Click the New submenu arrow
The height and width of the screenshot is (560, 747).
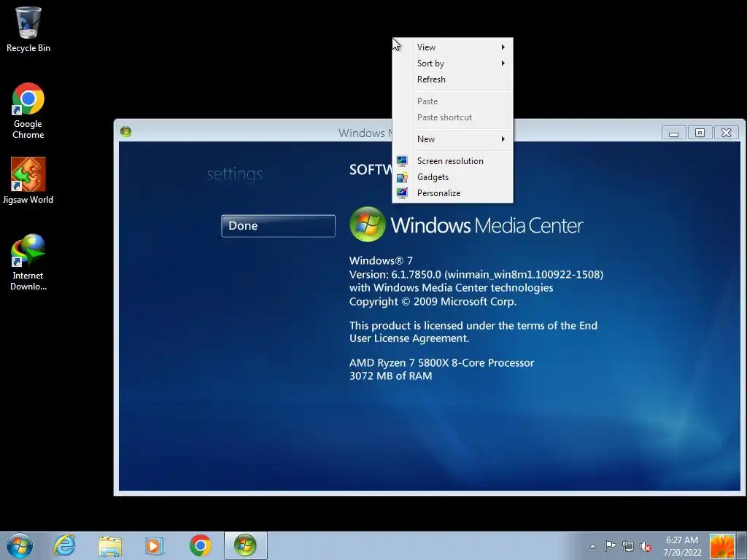[503, 139]
